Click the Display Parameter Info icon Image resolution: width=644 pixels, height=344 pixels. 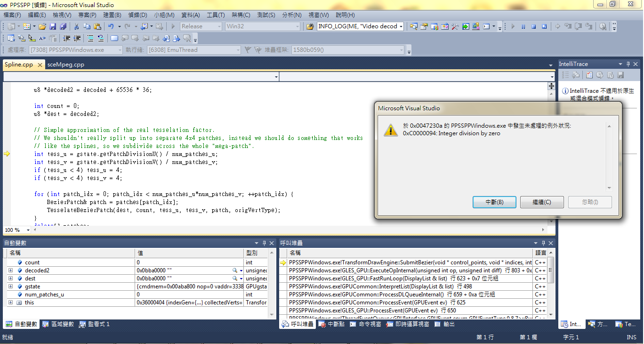(x=22, y=38)
